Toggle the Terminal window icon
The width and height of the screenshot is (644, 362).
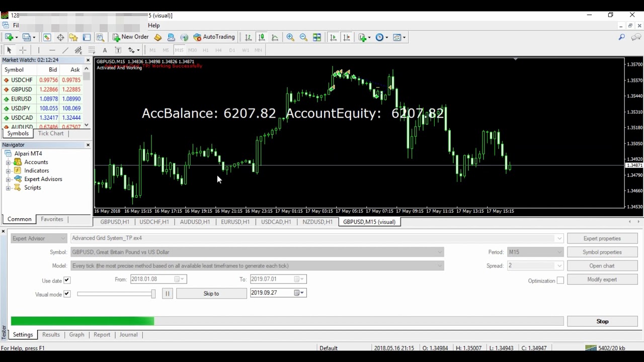(87, 37)
